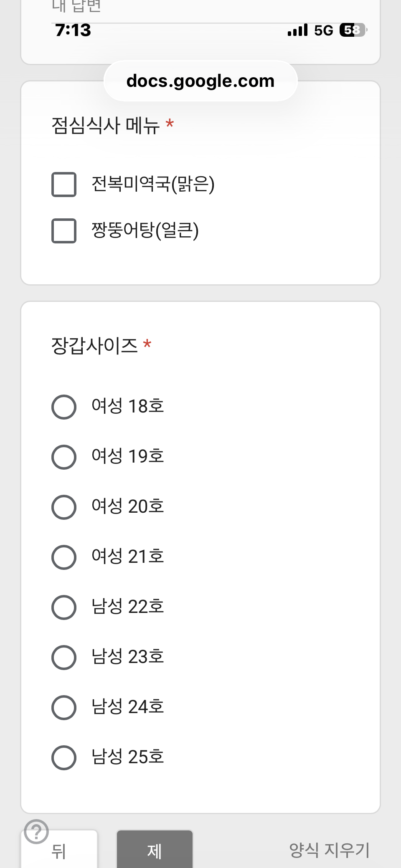The width and height of the screenshot is (401, 868).
Task: Check the 전복미역국(맑은) checkbox
Action: pos(64,184)
